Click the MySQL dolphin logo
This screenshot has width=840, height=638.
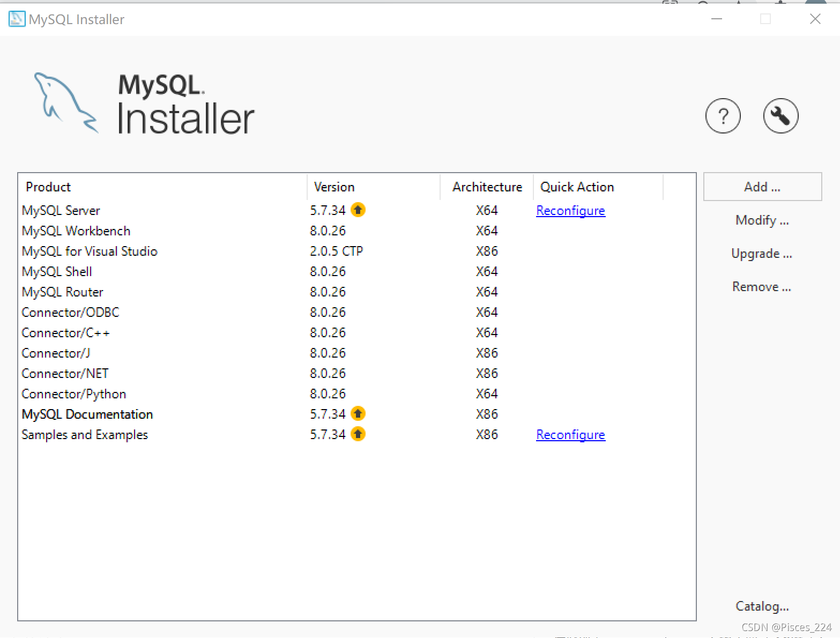(66, 102)
